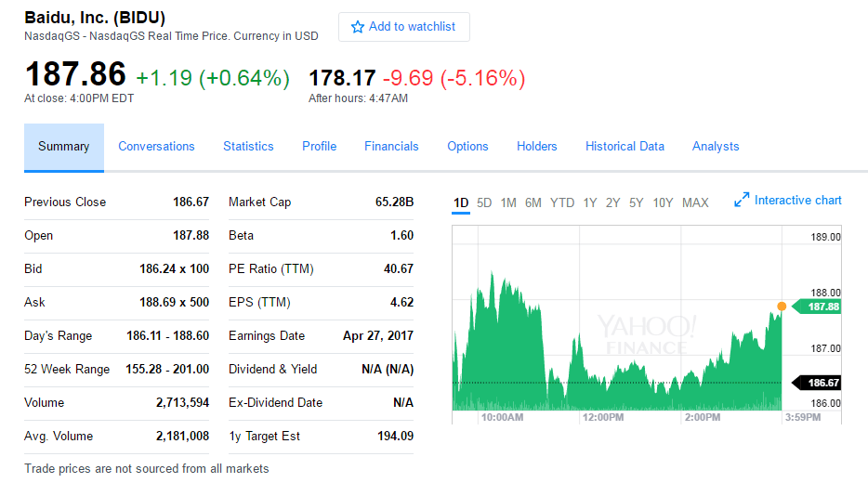Click the orange price marker dot on chart
The image size is (868, 483).
[782, 306]
